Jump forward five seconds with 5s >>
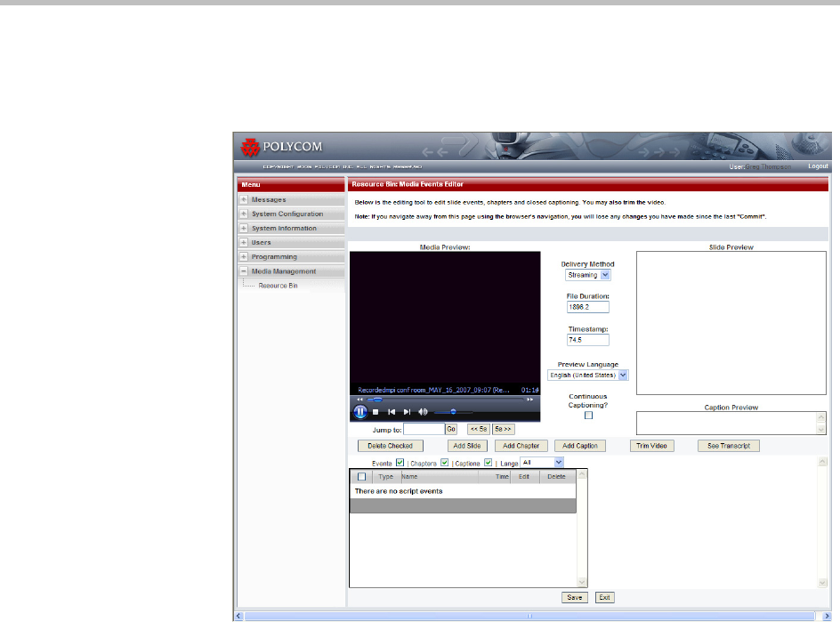 tap(503, 429)
